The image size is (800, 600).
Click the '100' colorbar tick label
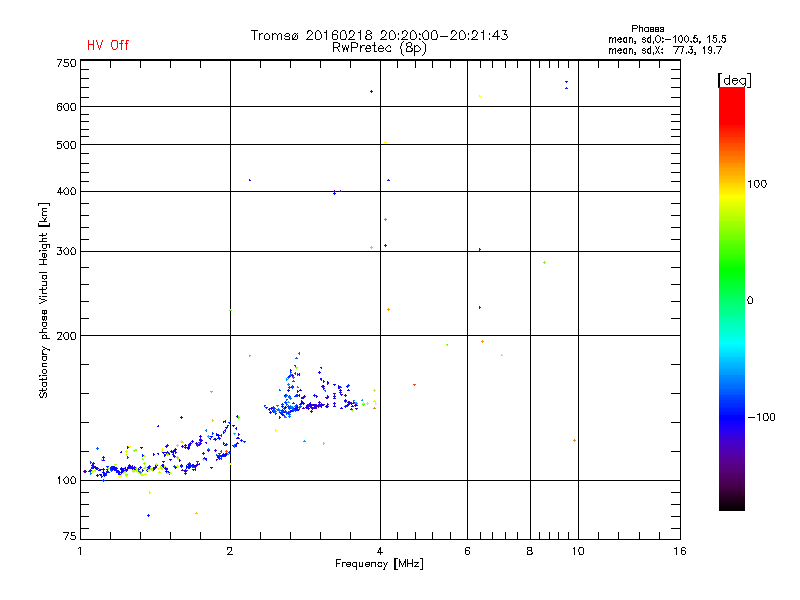point(757,184)
